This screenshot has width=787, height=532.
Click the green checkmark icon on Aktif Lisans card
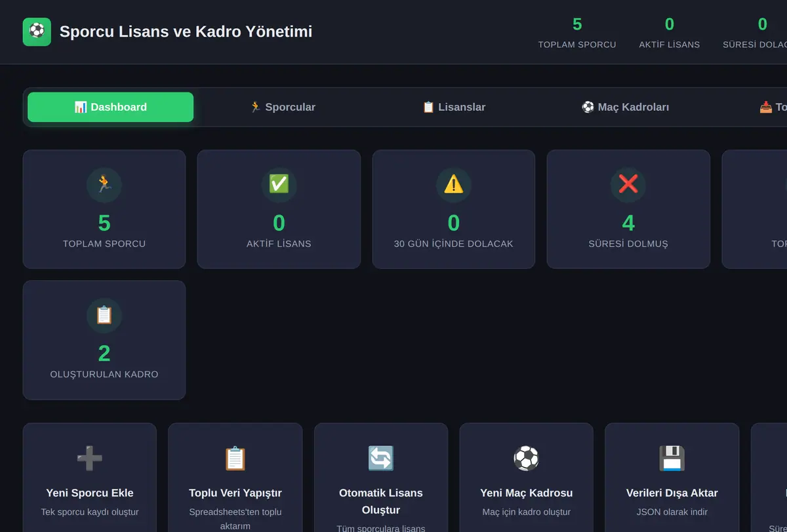point(279,185)
